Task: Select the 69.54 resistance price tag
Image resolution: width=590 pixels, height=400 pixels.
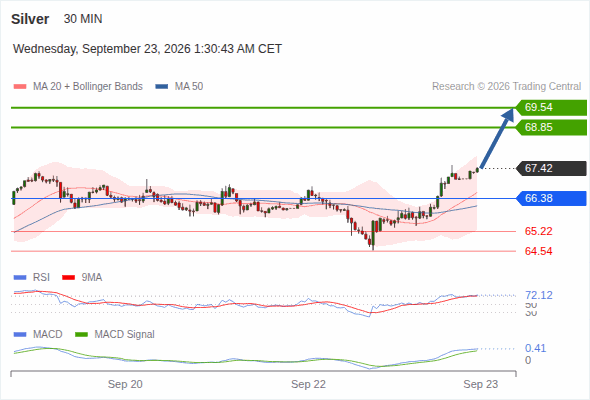Action: pos(551,108)
